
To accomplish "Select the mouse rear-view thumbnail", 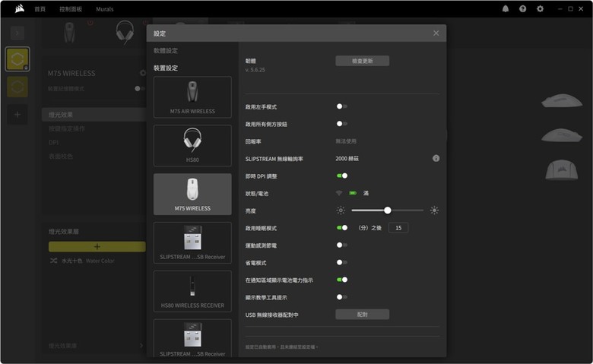I will click(x=562, y=169).
